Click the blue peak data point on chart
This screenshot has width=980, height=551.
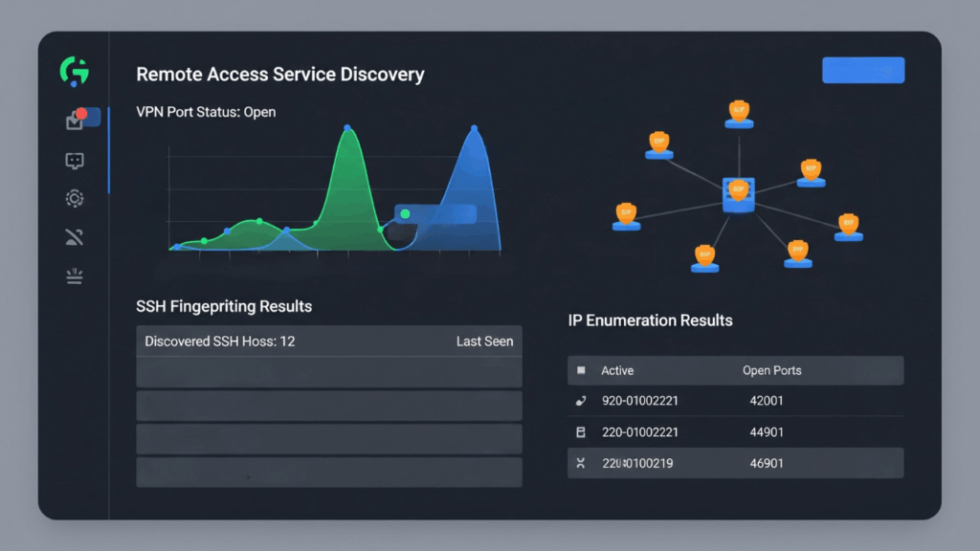click(x=473, y=125)
